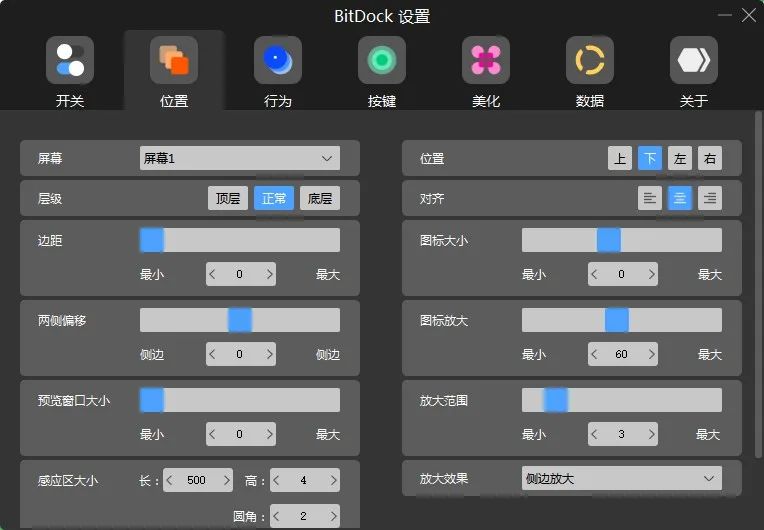Image resolution: width=764 pixels, height=530 pixels.
Task: Open the 开关 settings icon
Action: [x=70, y=61]
